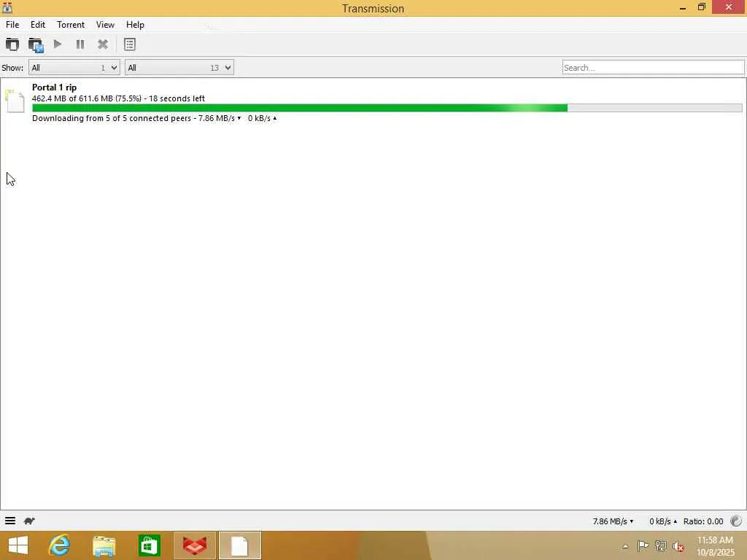
Task: Toggle turtle alternative speed limits
Action: pyautogui.click(x=29, y=521)
